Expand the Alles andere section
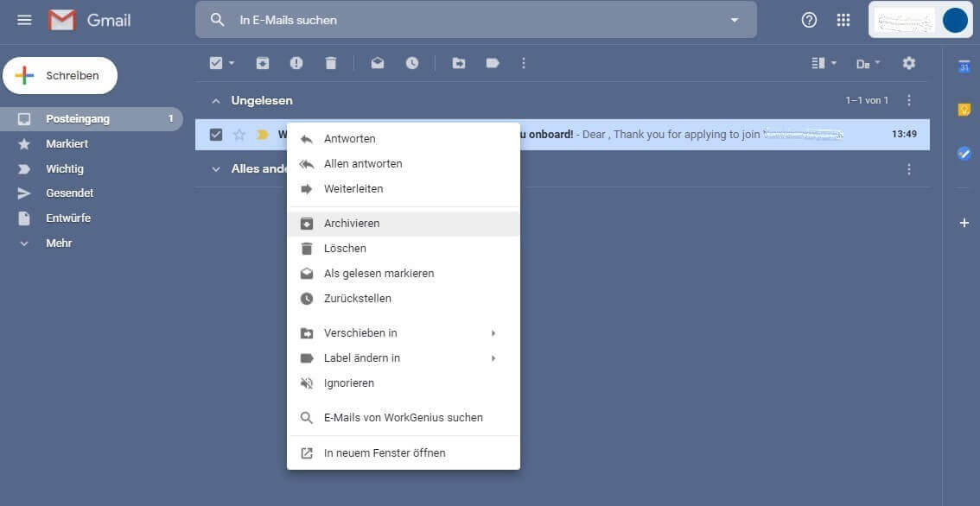Screen dimensions: 980x506 [216, 169]
